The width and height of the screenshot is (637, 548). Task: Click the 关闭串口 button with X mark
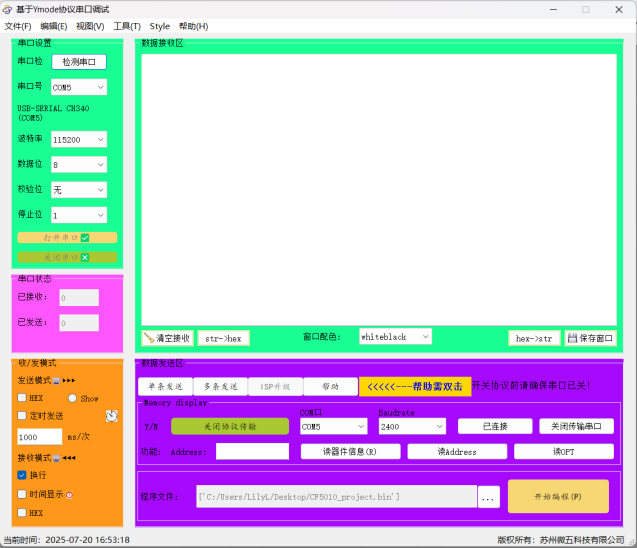pos(67,257)
